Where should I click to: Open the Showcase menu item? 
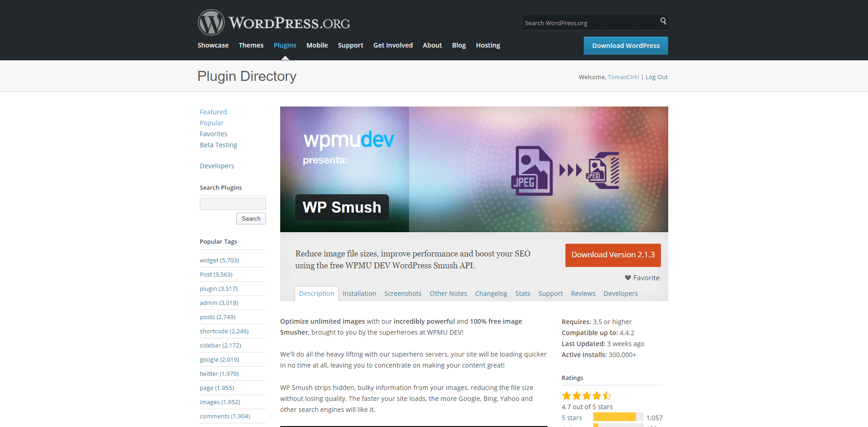[x=213, y=45]
